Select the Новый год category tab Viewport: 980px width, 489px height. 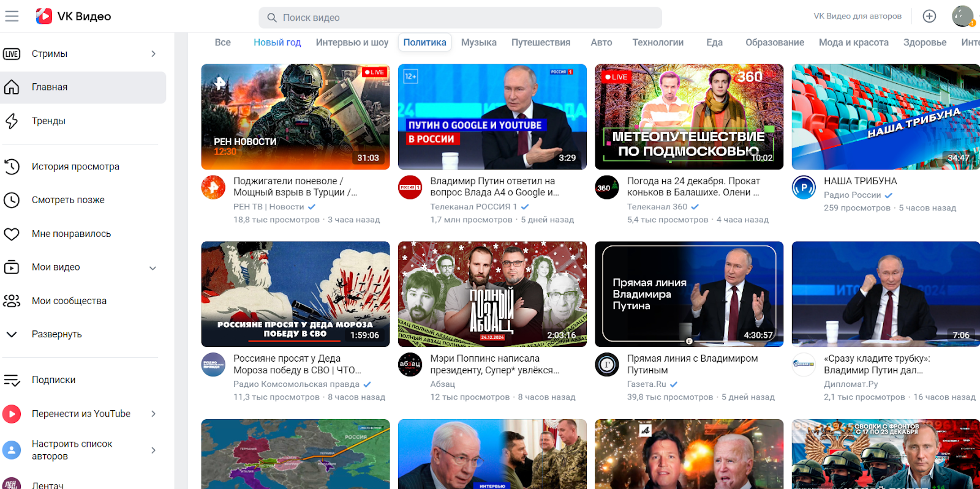(x=277, y=42)
